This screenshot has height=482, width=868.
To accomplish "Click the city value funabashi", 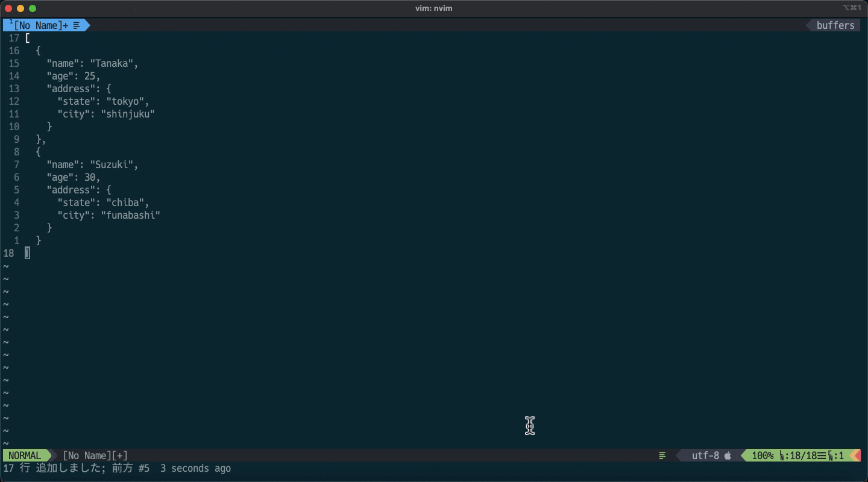I will click(130, 215).
